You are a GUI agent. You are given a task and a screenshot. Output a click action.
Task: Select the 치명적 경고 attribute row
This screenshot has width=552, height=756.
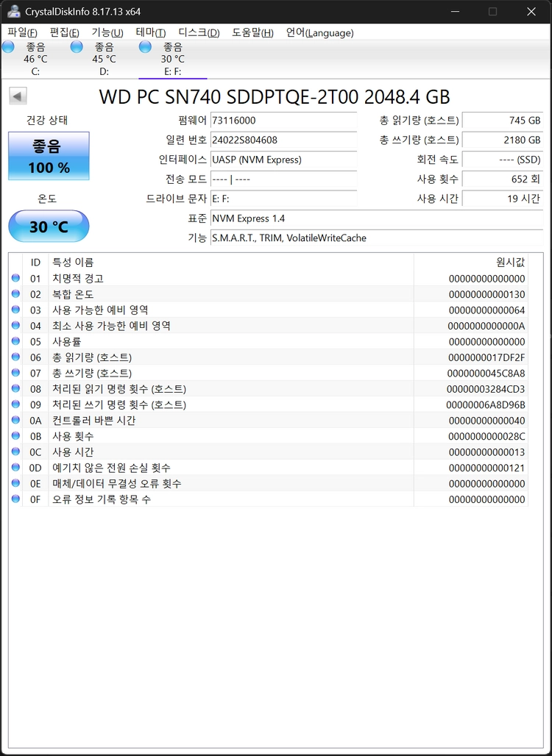click(269, 278)
